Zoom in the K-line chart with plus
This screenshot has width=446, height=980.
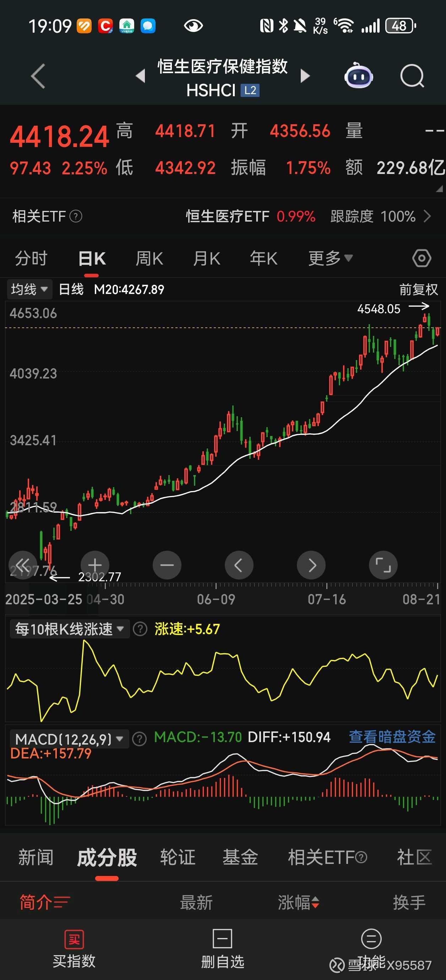coord(95,565)
